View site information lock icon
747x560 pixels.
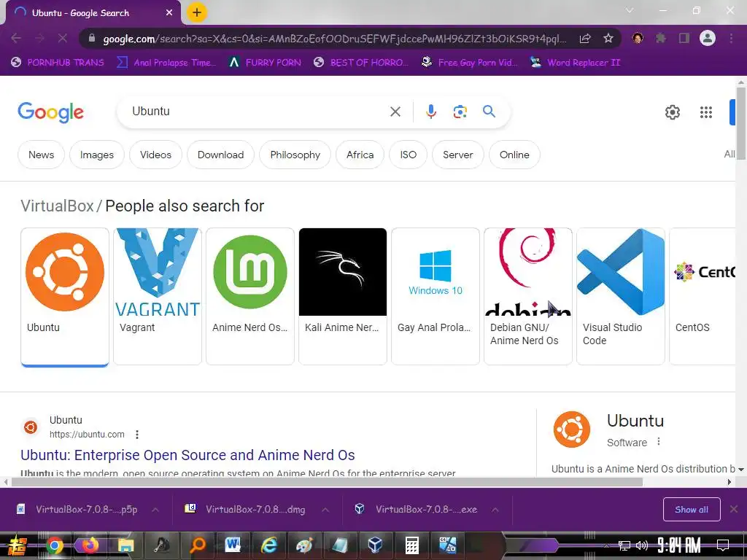coord(92,38)
